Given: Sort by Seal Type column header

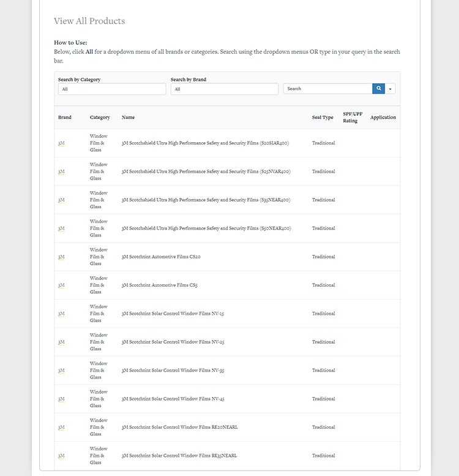Looking at the screenshot, I should pos(323,117).
